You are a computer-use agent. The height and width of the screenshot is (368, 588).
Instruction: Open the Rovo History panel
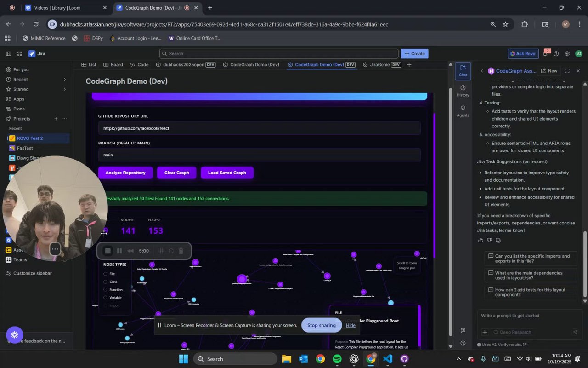463,91
